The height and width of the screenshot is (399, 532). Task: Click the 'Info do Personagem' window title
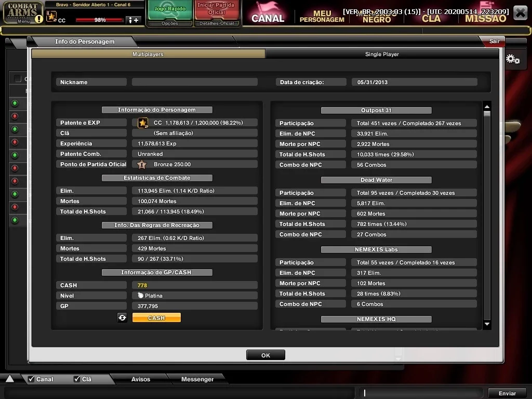click(x=85, y=42)
